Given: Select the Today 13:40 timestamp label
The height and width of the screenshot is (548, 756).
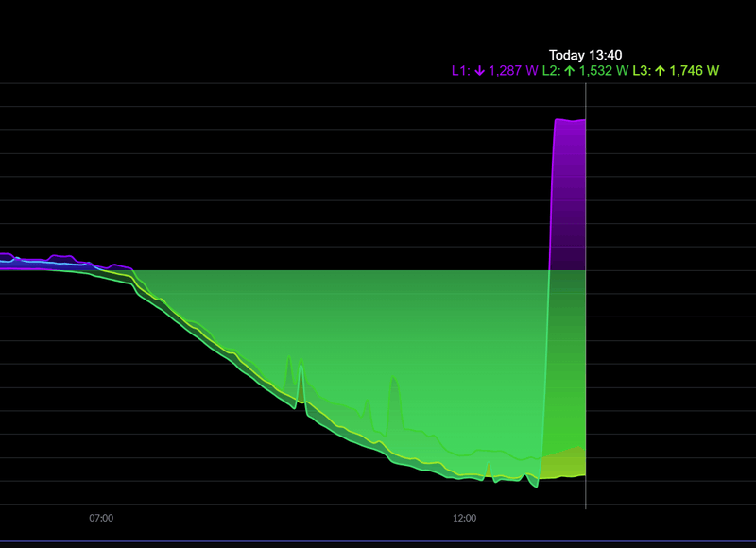Looking at the screenshot, I should point(585,55).
